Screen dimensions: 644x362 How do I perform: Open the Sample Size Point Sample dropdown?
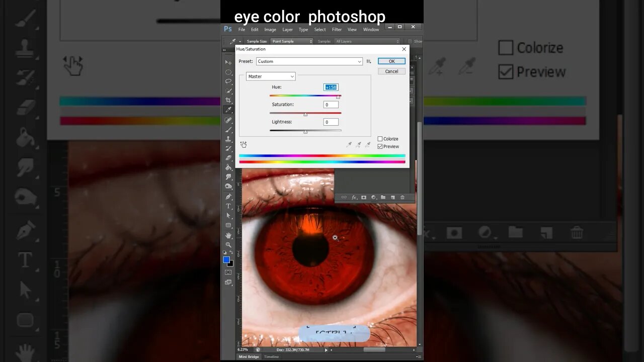point(292,41)
